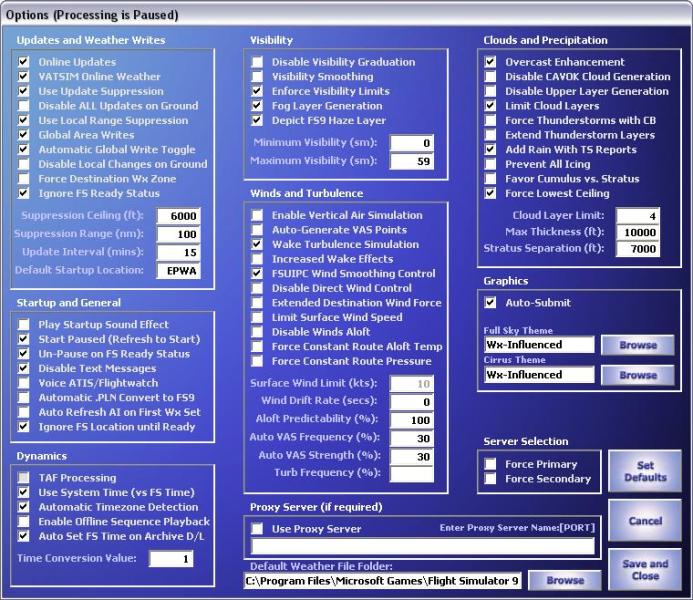This screenshot has width=693, height=600.
Task: Check Play Startup Sound Effect
Action: [x=24, y=325]
